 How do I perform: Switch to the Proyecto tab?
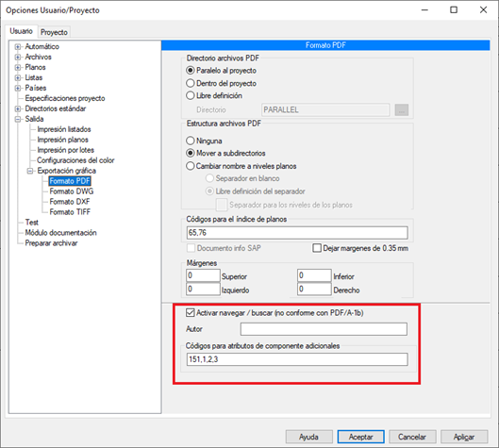(54, 32)
